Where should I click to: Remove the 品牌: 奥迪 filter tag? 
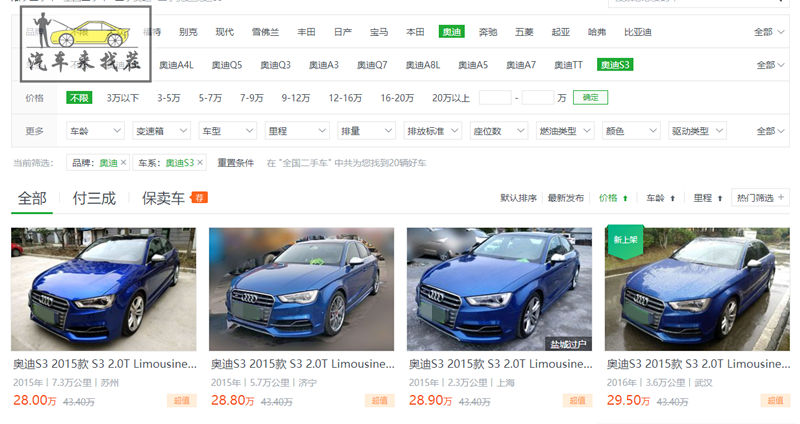point(123,163)
